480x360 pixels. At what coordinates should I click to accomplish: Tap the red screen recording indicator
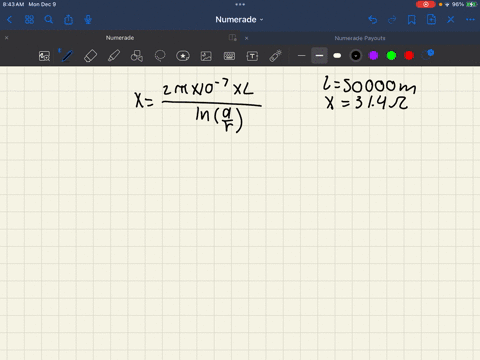(426, 4)
